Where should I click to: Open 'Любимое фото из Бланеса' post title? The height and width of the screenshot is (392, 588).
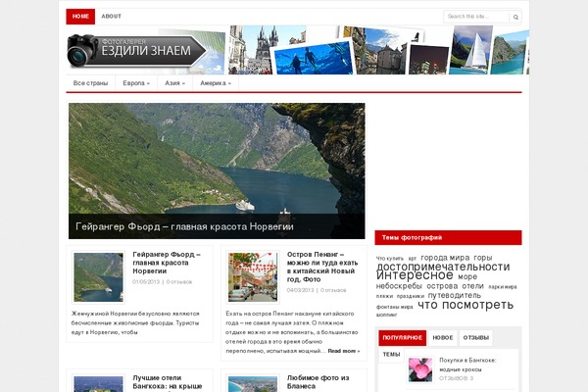pos(318,382)
